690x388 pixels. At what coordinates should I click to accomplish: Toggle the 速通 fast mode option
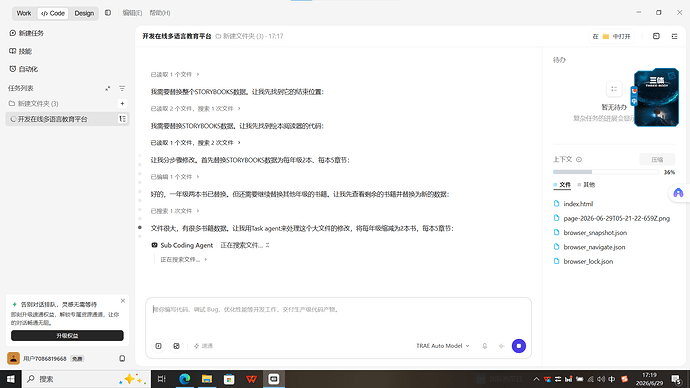203,346
